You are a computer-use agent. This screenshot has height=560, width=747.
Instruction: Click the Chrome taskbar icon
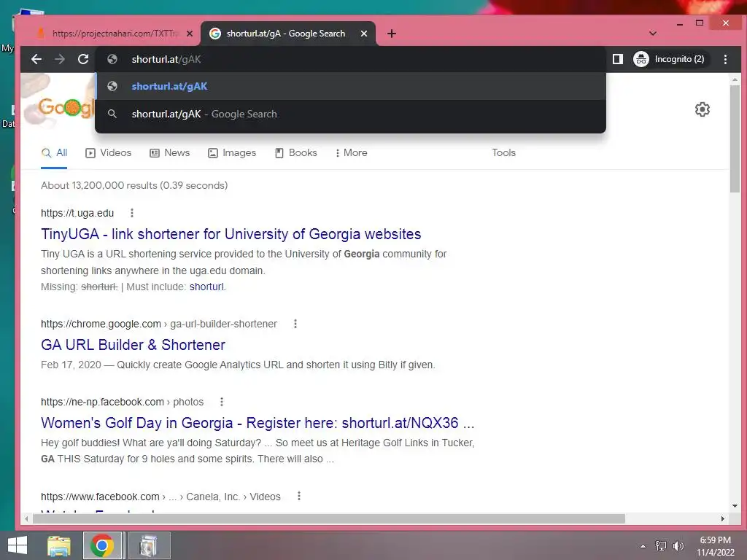102,545
